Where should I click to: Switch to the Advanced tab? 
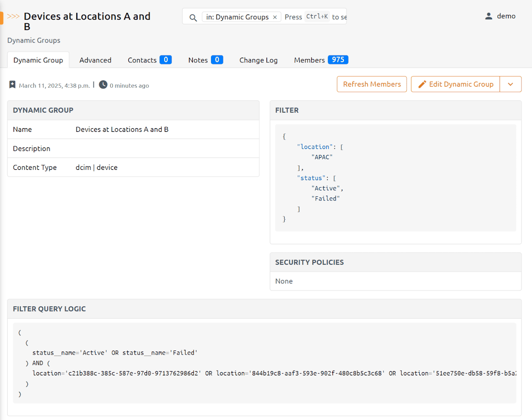tap(95, 60)
